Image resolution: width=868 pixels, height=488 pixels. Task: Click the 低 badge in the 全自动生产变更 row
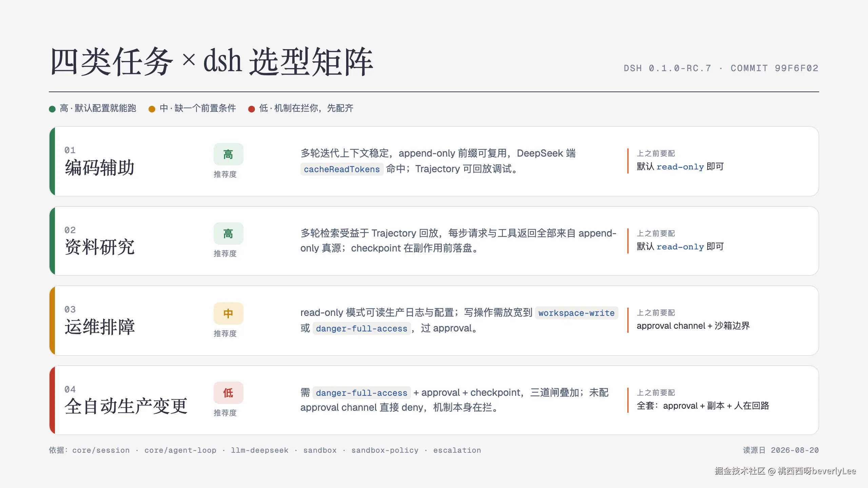(228, 393)
